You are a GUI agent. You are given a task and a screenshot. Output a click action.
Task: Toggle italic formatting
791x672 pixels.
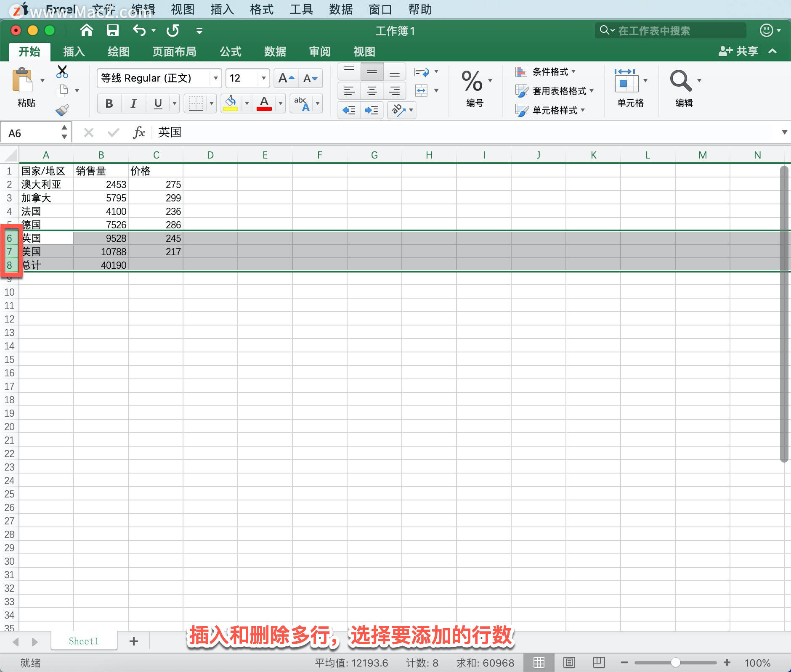(x=133, y=103)
